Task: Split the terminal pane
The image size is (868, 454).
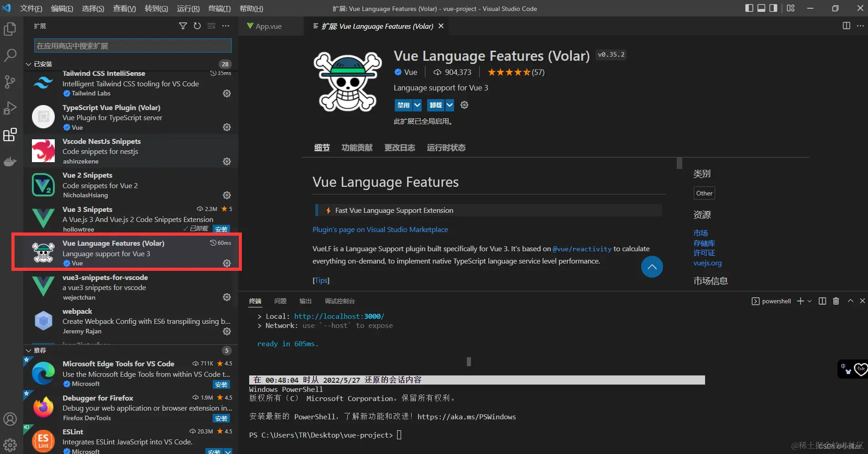Action: [x=822, y=301]
